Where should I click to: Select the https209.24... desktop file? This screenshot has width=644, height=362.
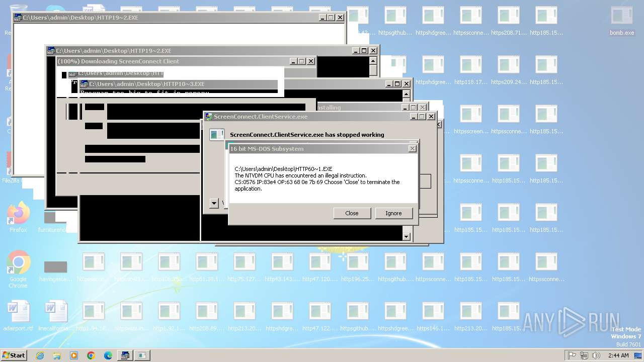pyautogui.click(x=509, y=70)
